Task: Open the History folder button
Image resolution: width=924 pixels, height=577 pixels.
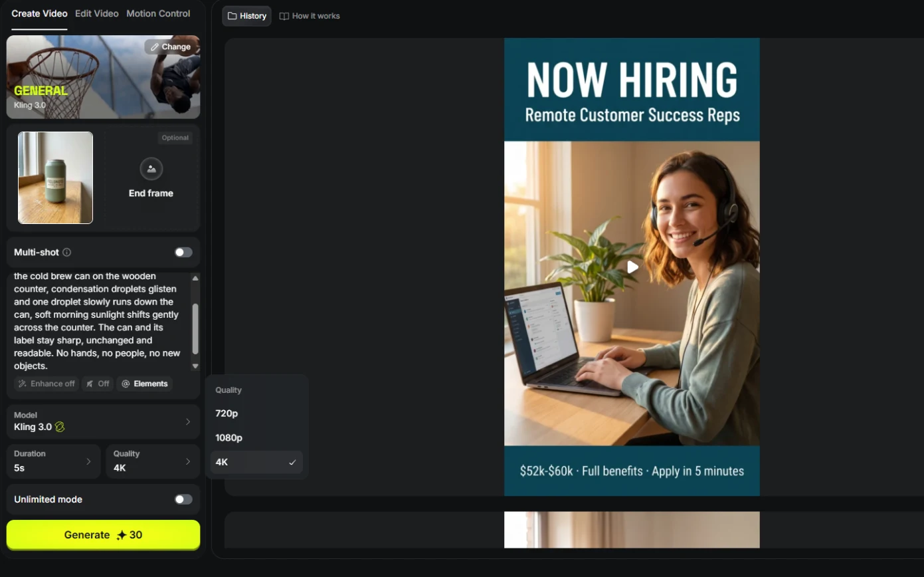Action: click(246, 16)
